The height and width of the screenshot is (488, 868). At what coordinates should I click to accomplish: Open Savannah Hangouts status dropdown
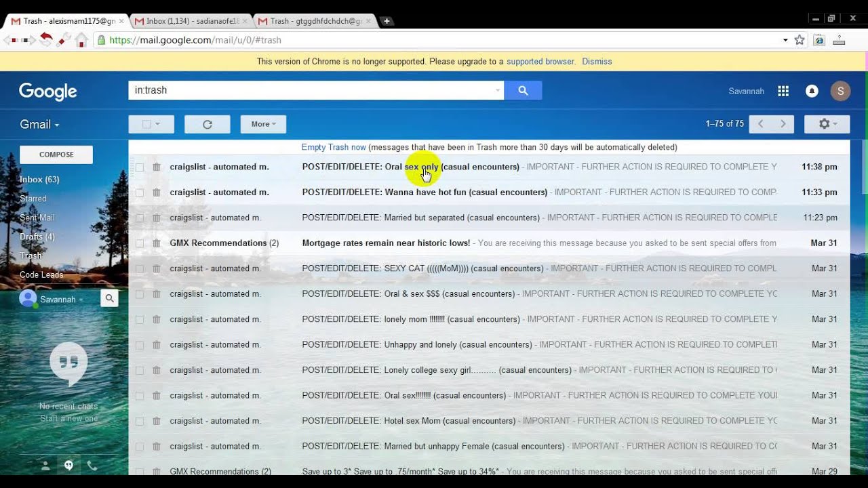pyautogui.click(x=81, y=300)
